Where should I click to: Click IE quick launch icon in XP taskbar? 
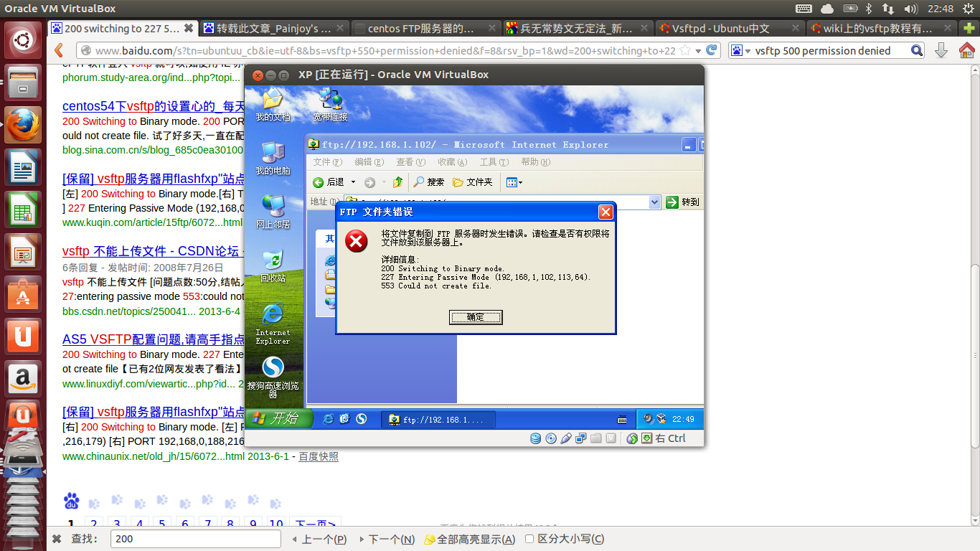point(328,419)
